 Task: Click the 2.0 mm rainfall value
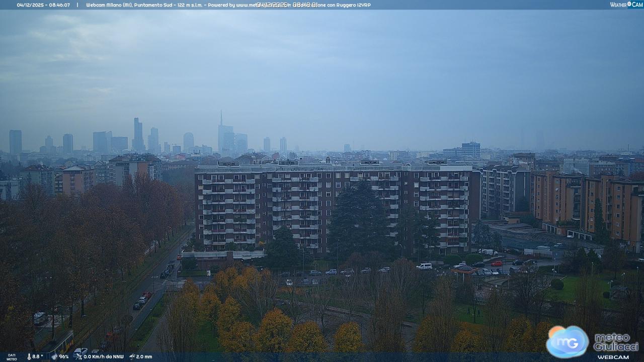144,356
